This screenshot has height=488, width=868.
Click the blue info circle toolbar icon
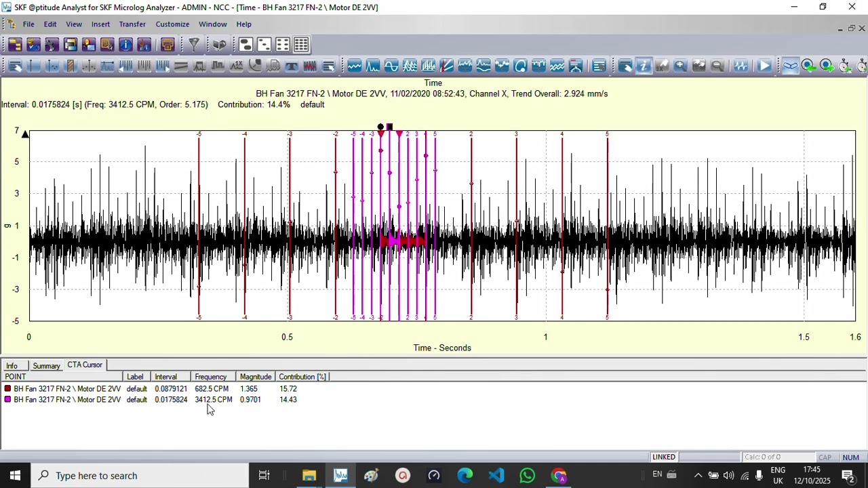click(x=125, y=45)
